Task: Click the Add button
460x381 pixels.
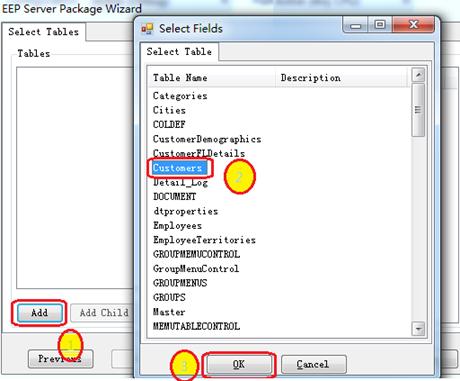Action: click(39, 313)
